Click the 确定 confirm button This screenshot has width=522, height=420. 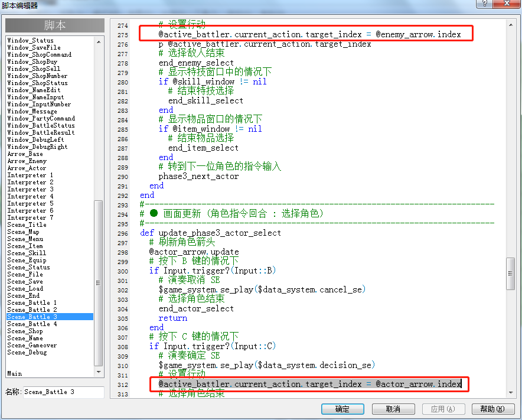[342, 409]
